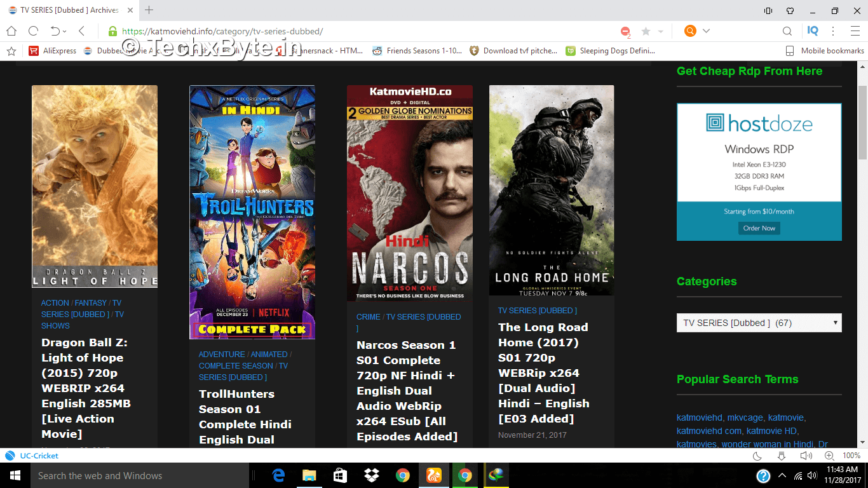
Task: Open the search engine dropdown arrow
Action: (706, 31)
